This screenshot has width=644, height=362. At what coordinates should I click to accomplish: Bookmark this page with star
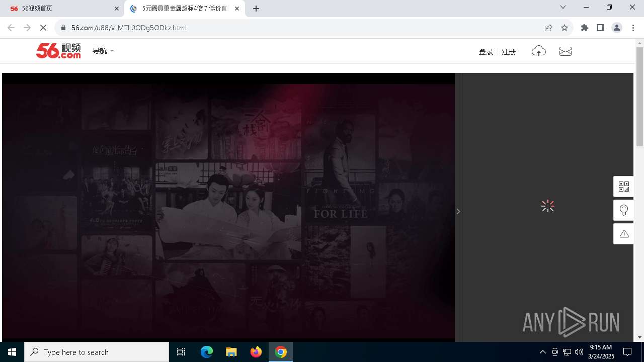coord(565,28)
